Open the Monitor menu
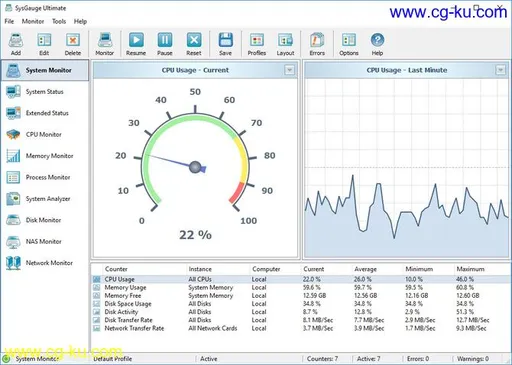 tap(33, 21)
